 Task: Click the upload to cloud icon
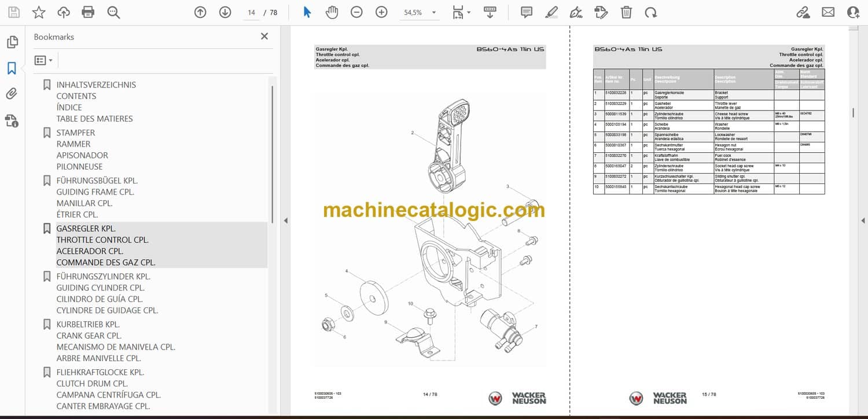click(x=64, y=12)
